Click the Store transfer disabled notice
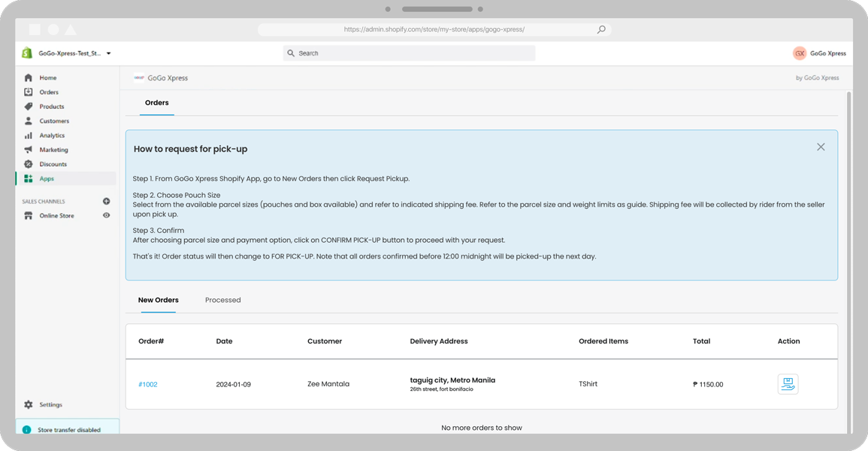 68,427
